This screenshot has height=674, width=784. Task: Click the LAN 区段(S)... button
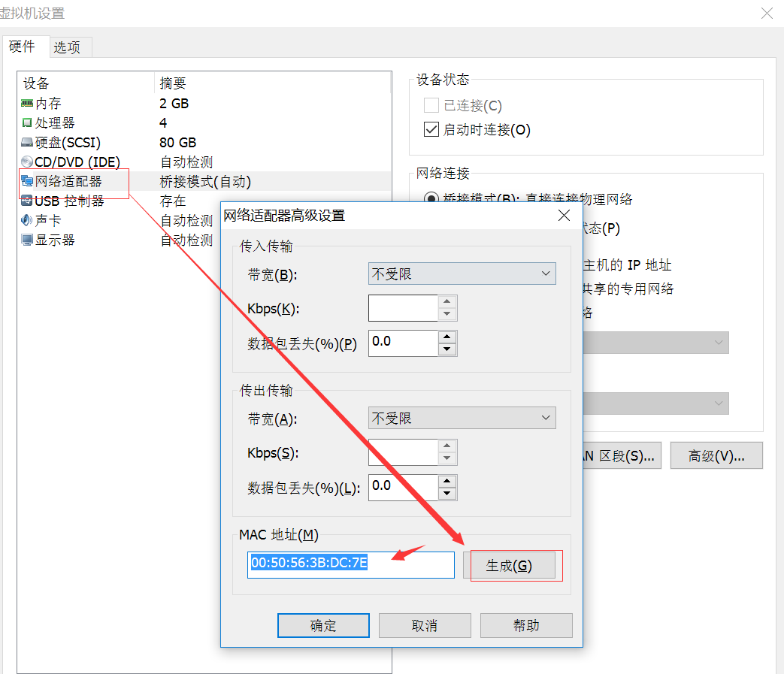click(x=622, y=455)
